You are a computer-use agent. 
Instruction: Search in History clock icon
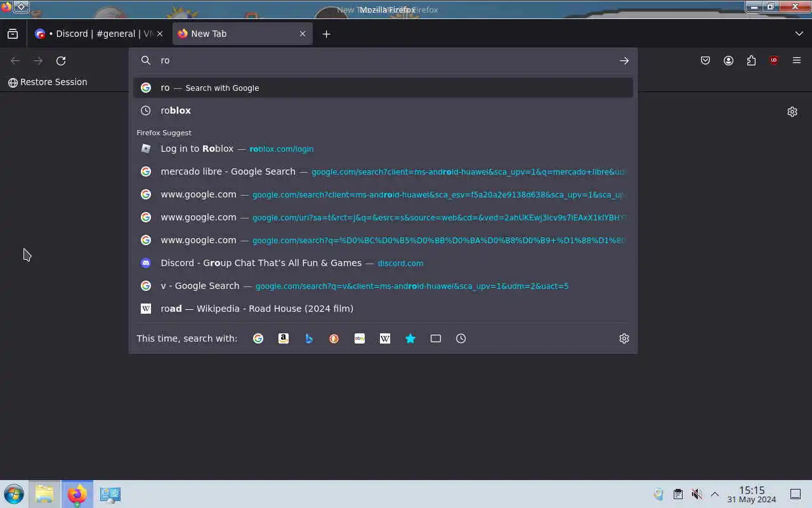click(461, 338)
